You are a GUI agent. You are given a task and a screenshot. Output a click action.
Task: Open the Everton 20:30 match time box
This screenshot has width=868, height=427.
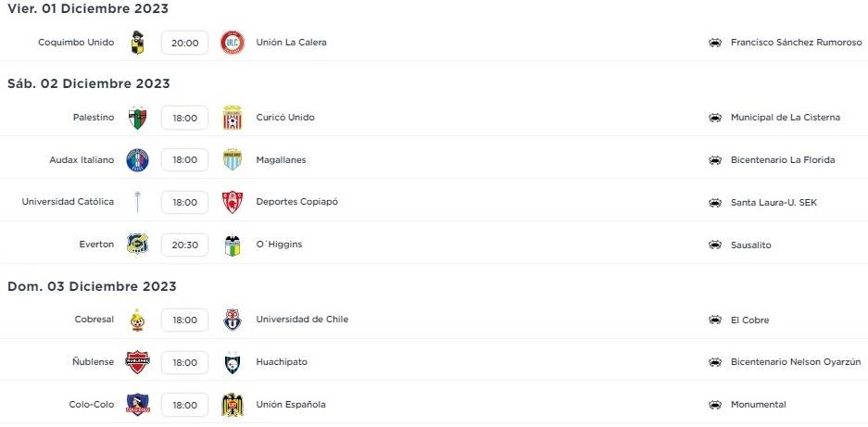click(184, 245)
